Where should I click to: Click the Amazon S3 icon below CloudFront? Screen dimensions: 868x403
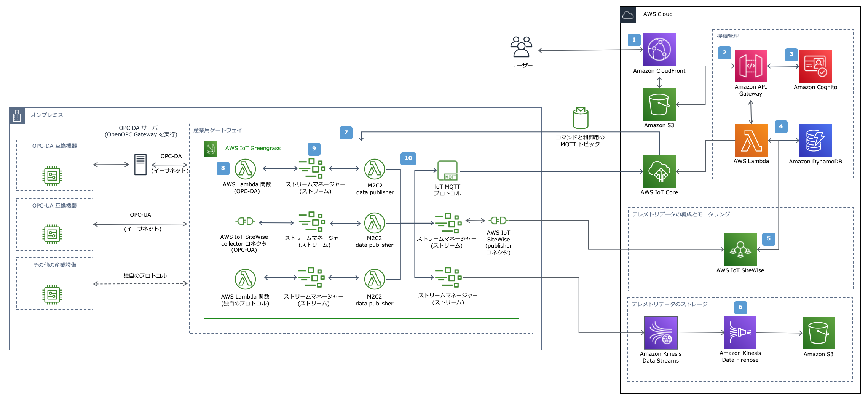click(x=659, y=105)
